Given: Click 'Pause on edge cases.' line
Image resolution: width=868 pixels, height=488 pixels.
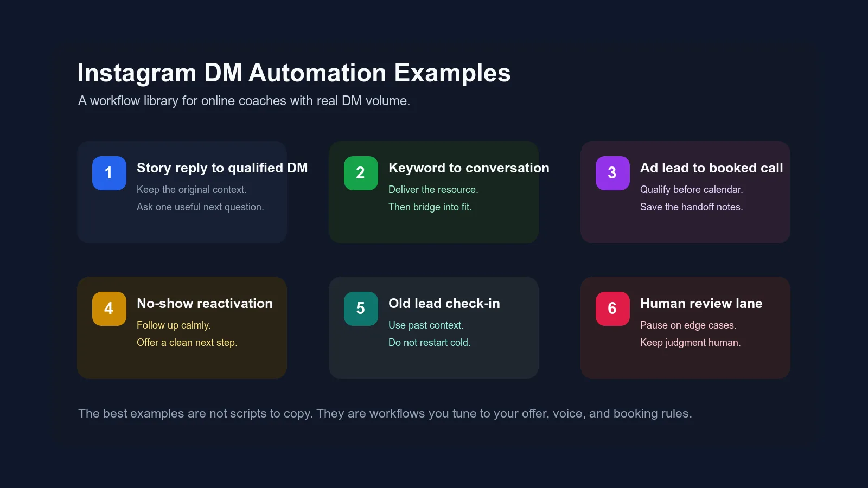Looking at the screenshot, I should click(688, 325).
